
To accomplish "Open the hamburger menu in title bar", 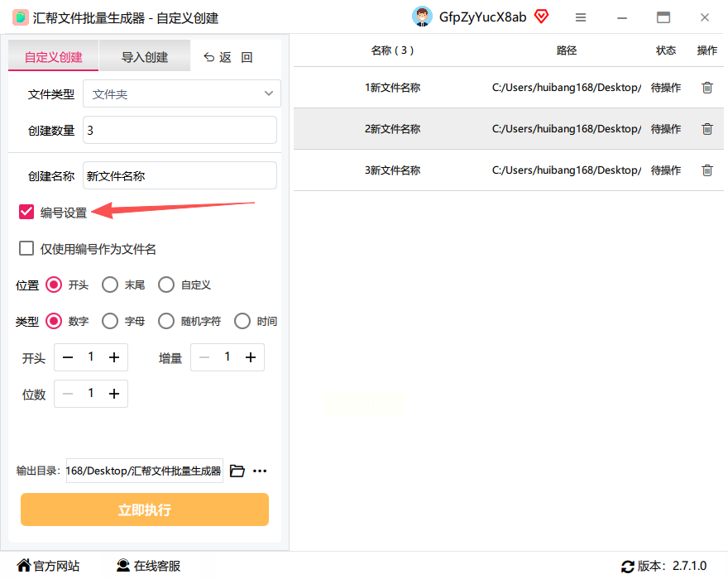I will pyautogui.click(x=581, y=17).
